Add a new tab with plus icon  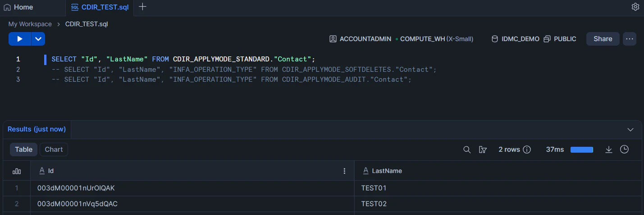pyautogui.click(x=142, y=7)
